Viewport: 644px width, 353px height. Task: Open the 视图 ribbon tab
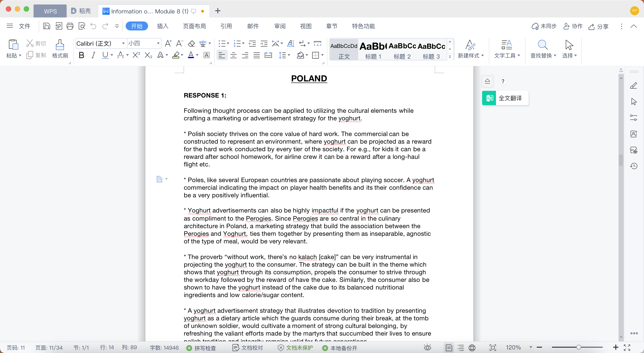tap(305, 26)
